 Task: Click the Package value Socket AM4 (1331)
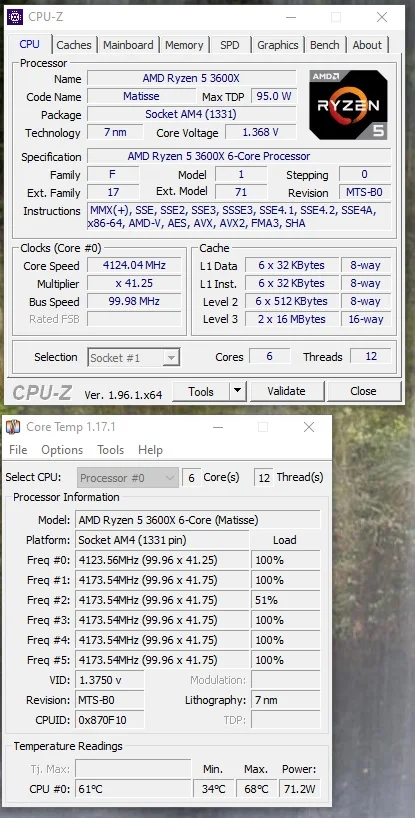tap(191, 114)
